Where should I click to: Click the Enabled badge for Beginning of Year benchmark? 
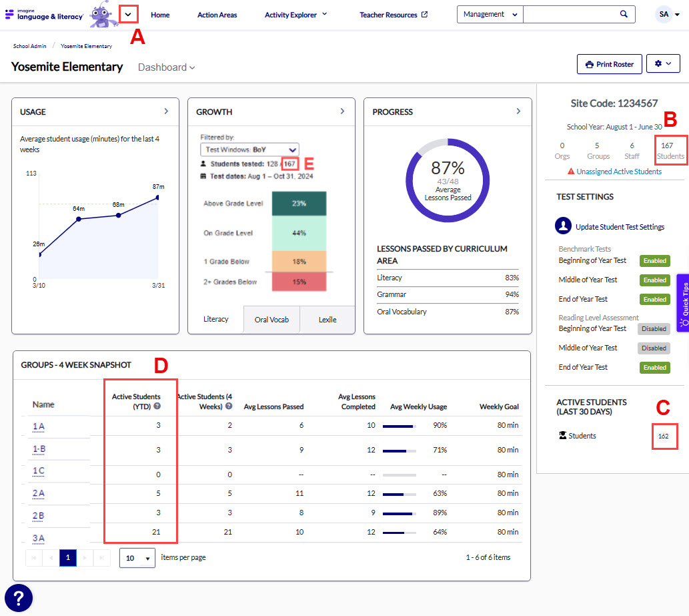point(654,261)
